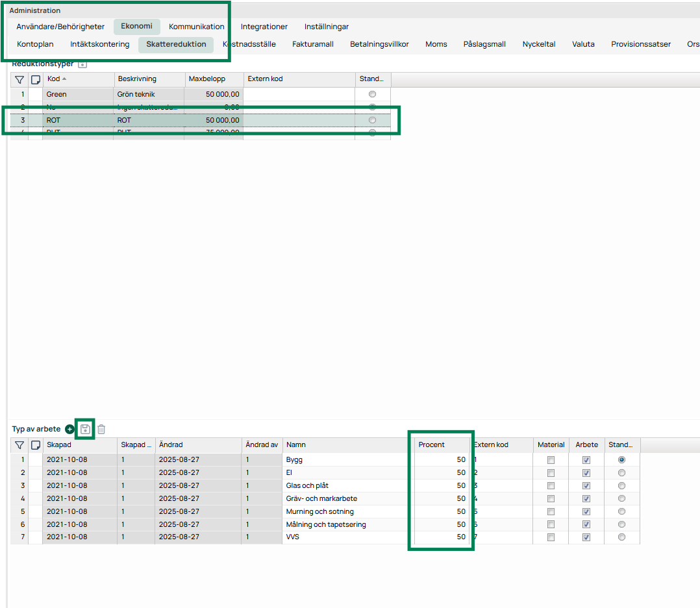Click the note icon in Typ av arbete header
Screen dimensions: 700x608
coord(36,445)
